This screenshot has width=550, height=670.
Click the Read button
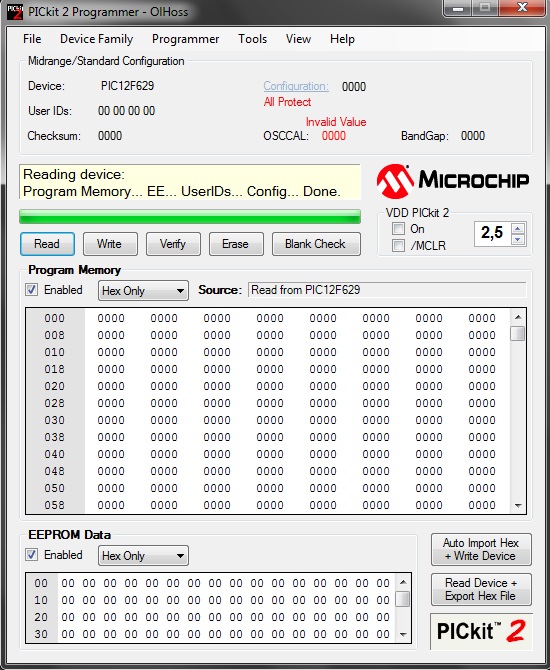47,244
